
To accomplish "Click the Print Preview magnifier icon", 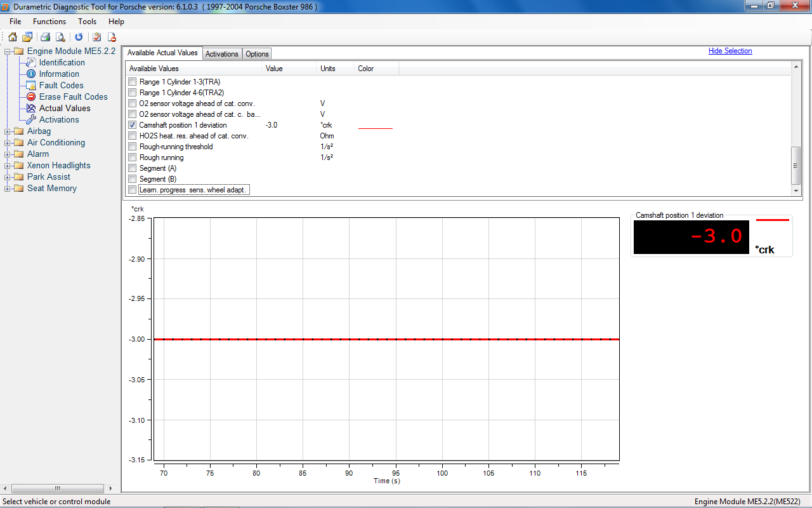I will pos(60,37).
